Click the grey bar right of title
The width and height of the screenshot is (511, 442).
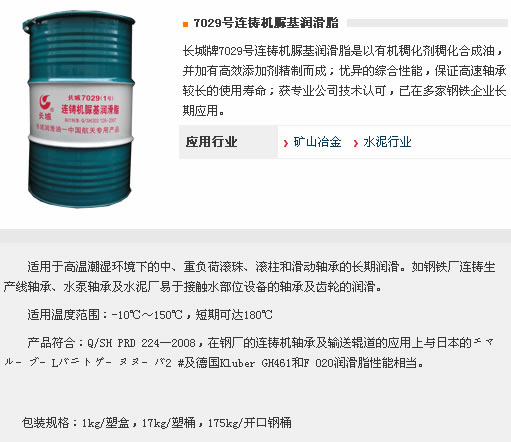coord(427,23)
